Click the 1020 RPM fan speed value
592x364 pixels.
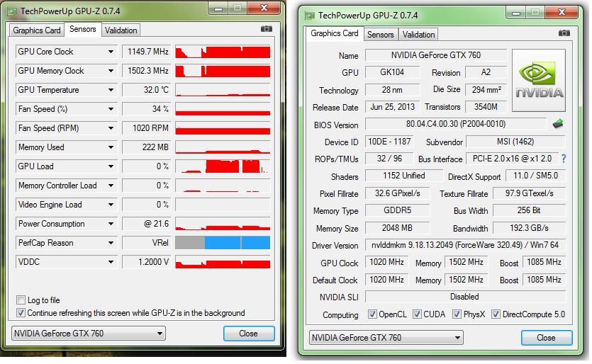[x=147, y=128]
